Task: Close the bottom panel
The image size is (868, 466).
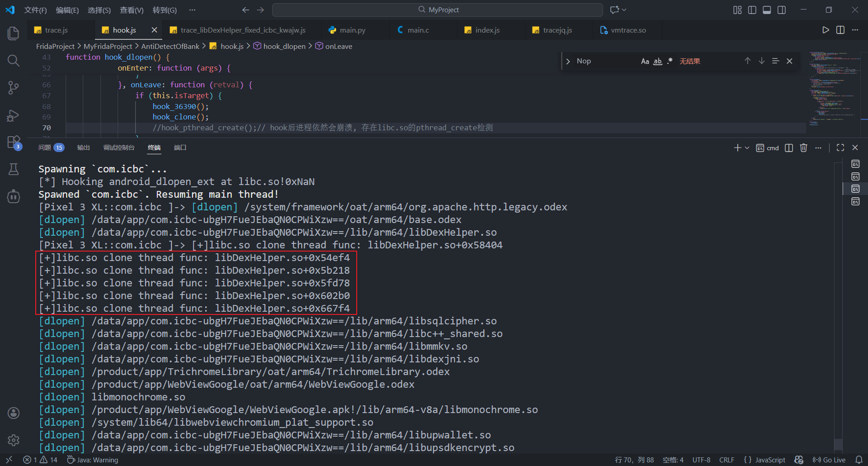Action: click(855, 148)
